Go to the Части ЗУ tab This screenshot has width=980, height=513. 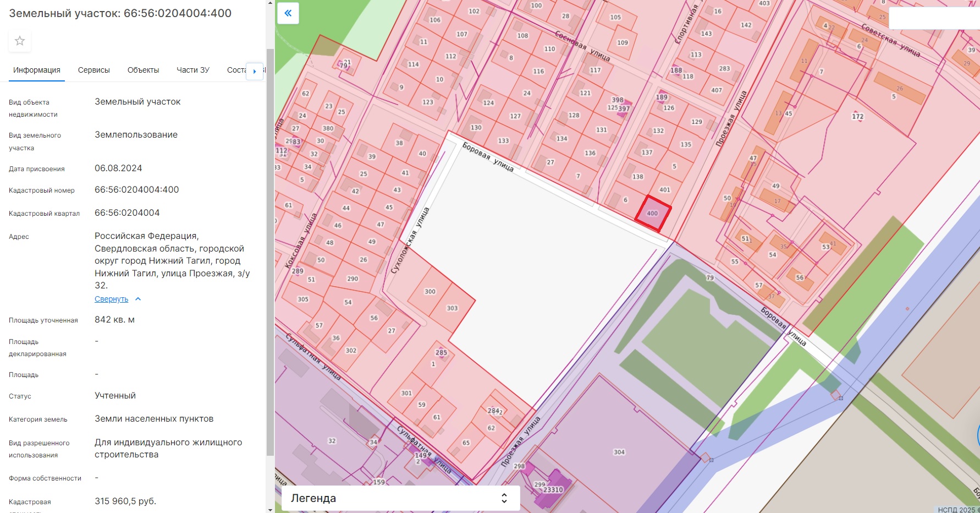coord(192,70)
